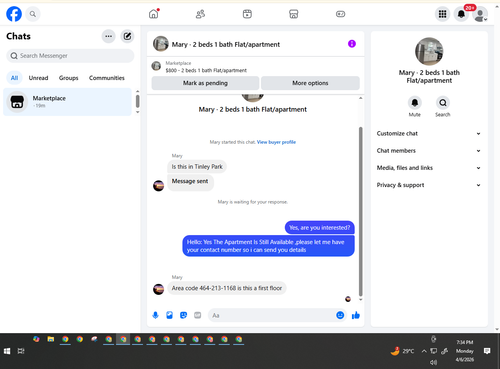Open the emoji picker smiley icon
The width and height of the screenshot is (500, 369).
coord(340,315)
